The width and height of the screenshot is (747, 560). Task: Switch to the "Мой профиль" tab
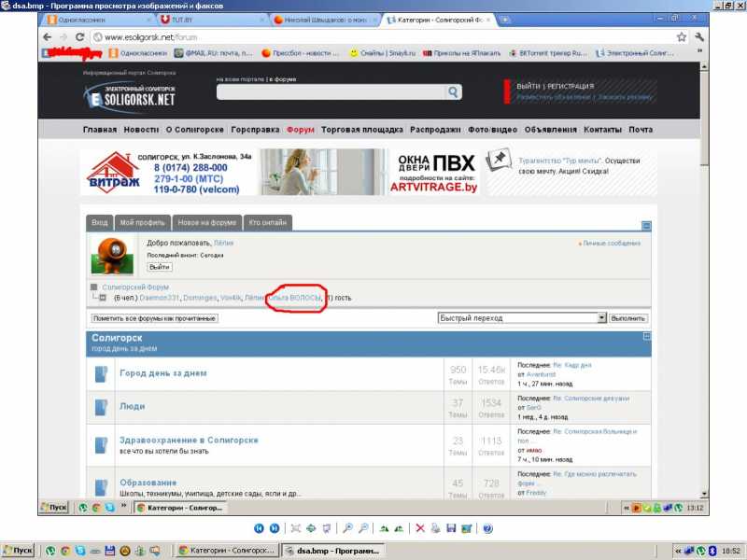142,222
